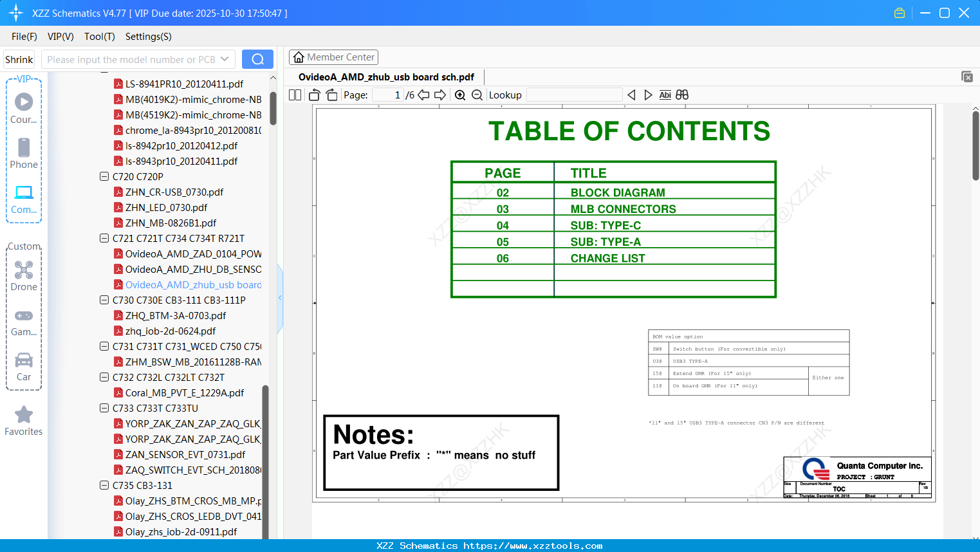Rotate the PDF page counterclockwise
Viewport: 980px width, 552px height.
[315, 95]
